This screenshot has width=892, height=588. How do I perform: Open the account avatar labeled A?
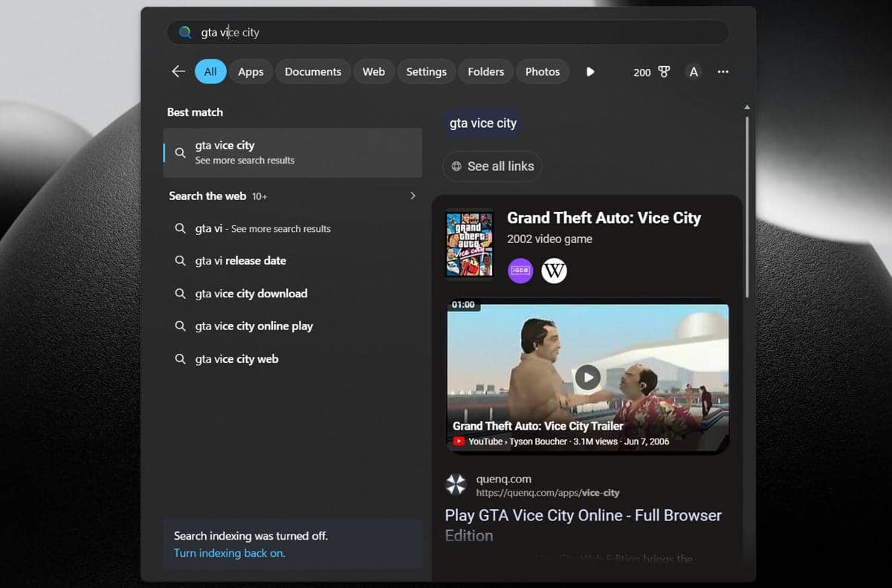pyautogui.click(x=694, y=71)
